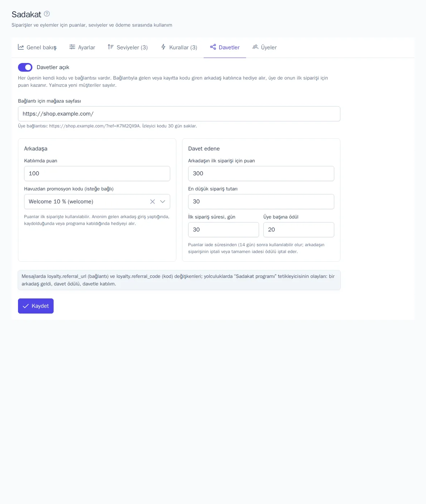
Task: Click the sort icon on Seviyeler tab
Action: click(x=111, y=47)
